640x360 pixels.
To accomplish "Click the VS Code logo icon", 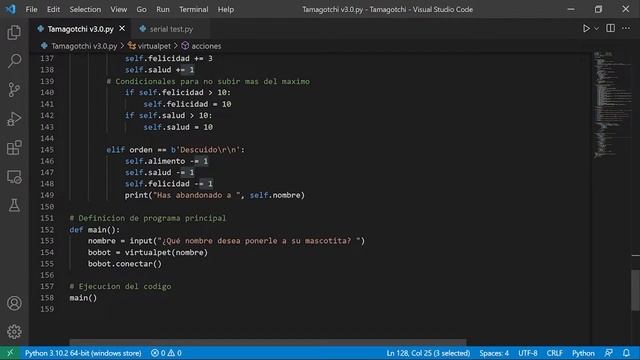I will click(x=10, y=9).
